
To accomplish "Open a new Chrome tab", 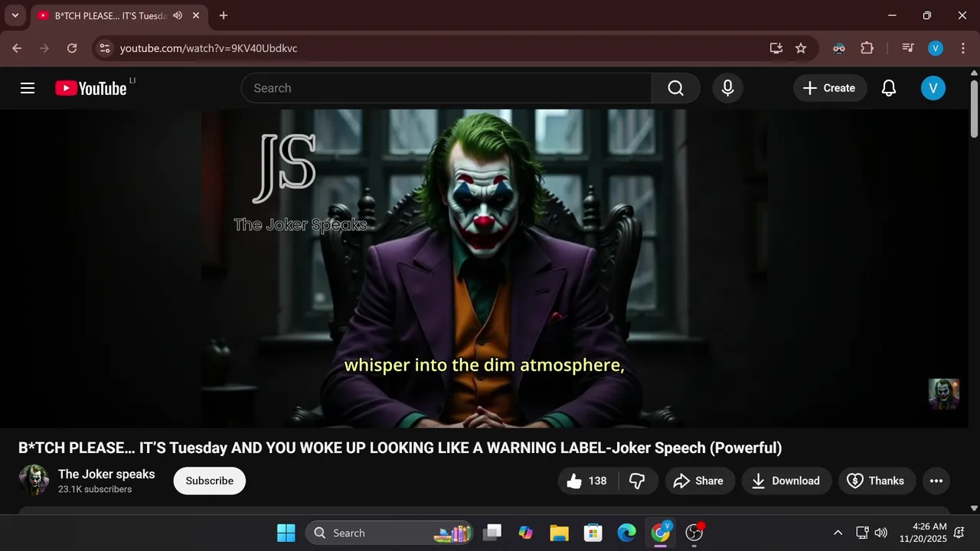I will pos(224,15).
